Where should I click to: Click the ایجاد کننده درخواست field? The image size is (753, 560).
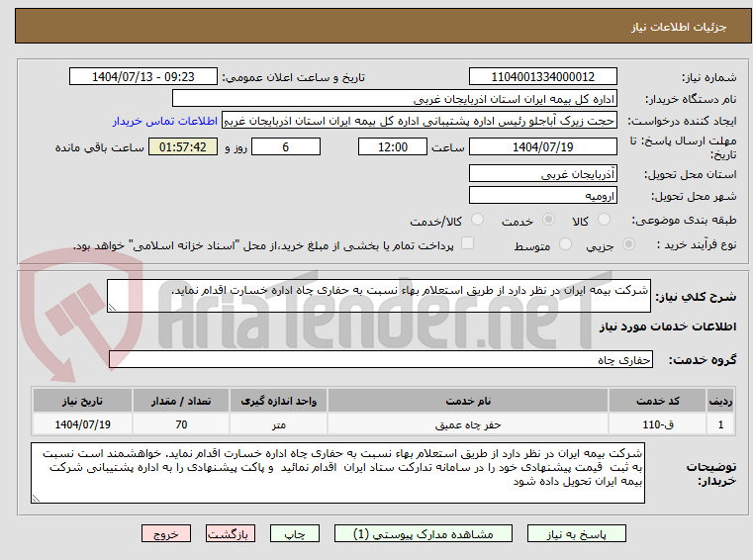(x=420, y=121)
